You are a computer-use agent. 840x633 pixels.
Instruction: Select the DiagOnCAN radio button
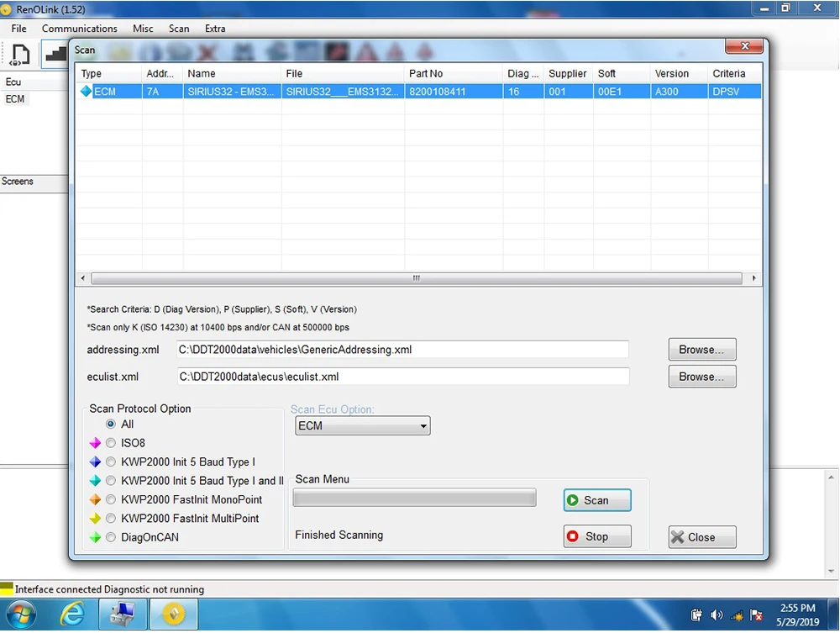tap(110, 537)
